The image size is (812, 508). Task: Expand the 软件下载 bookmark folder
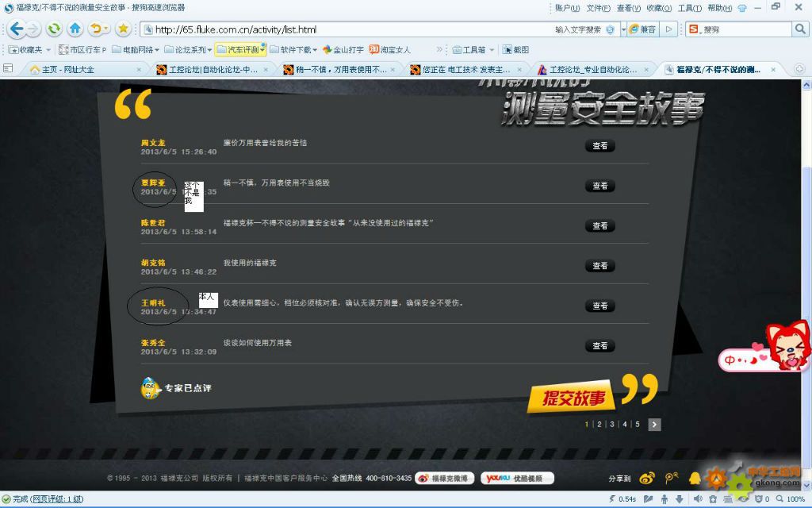coord(293,50)
